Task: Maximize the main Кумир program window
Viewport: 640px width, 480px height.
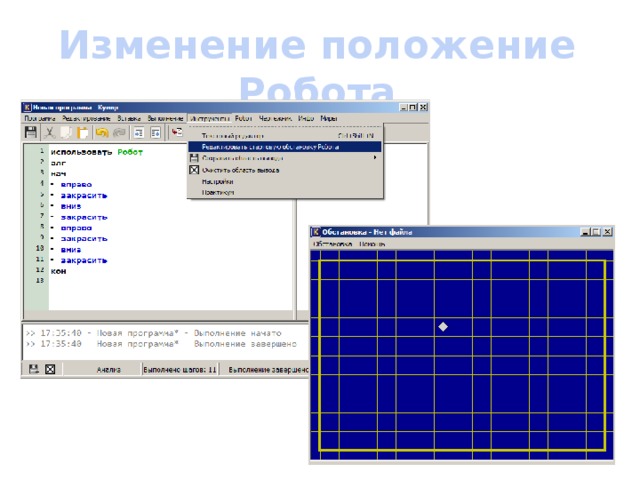Action: pos(413,107)
